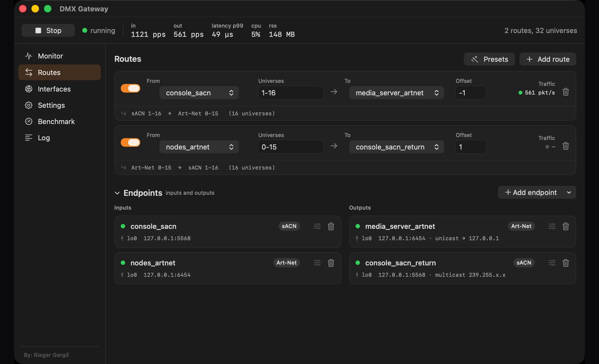The image size is (599, 364).
Task: Delete the nodes_artnet to console_sacn_return route
Action: pyautogui.click(x=566, y=146)
